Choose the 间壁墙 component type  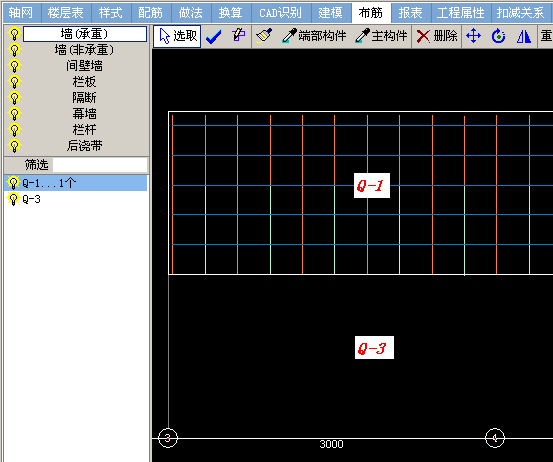tap(85, 66)
